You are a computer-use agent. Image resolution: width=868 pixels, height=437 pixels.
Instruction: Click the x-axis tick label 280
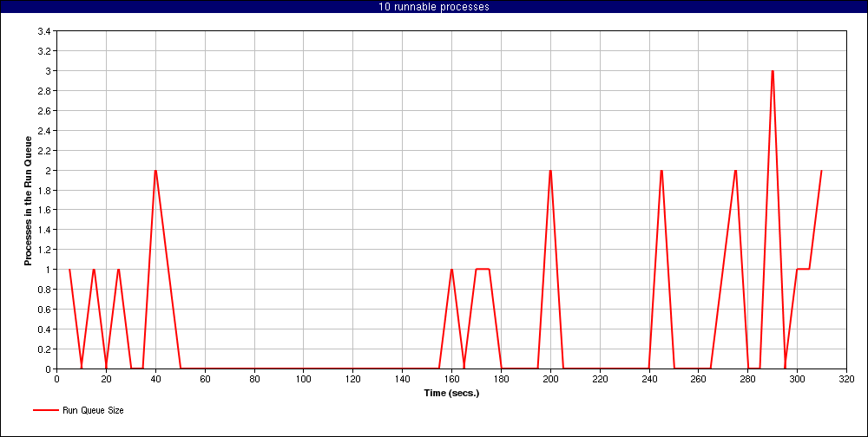tap(748, 379)
